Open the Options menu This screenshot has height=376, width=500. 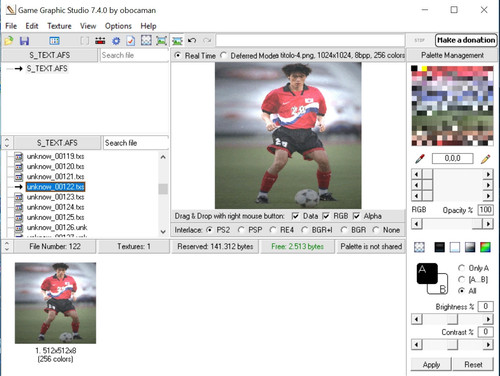118,26
